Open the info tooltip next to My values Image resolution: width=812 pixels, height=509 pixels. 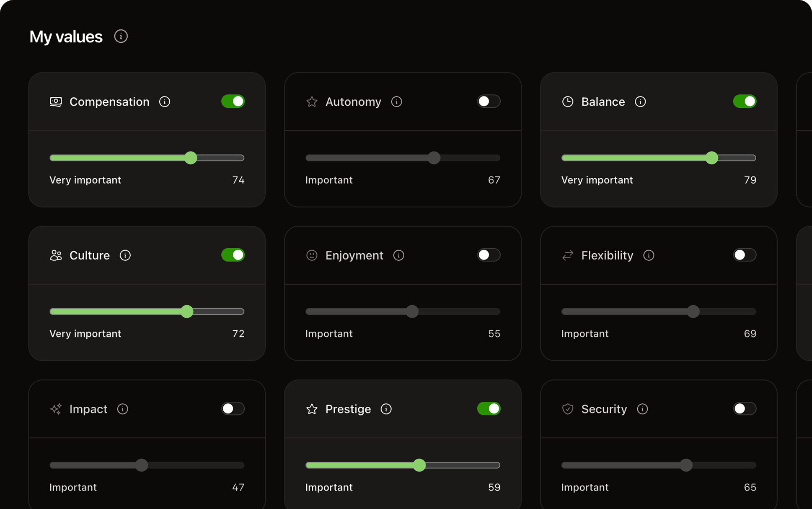[121, 36]
